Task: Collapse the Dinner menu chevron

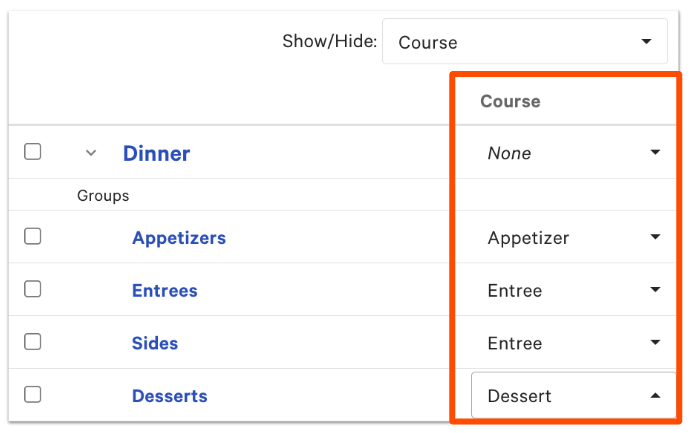Action: [91, 153]
